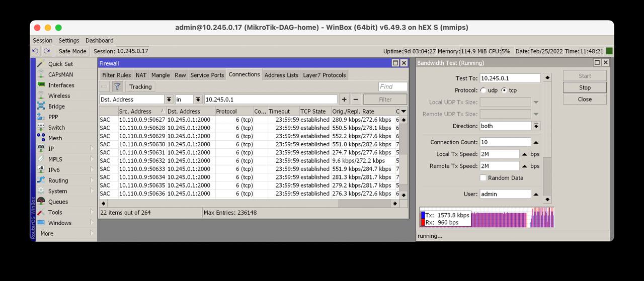Open the Interfaces sidebar entry
Image resolution: width=644 pixels, height=281 pixels.
(x=61, y=85)
